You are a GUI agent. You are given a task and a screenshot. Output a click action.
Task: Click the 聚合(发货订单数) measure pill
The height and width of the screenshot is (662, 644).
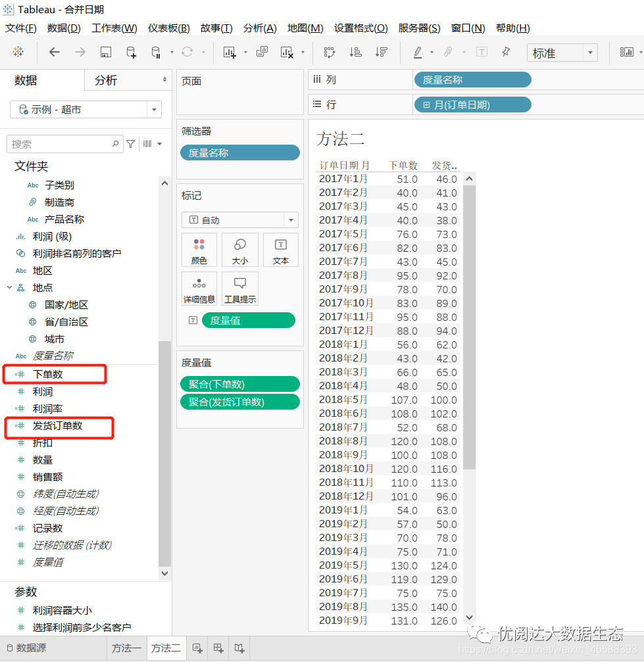(x=240, y=402)
